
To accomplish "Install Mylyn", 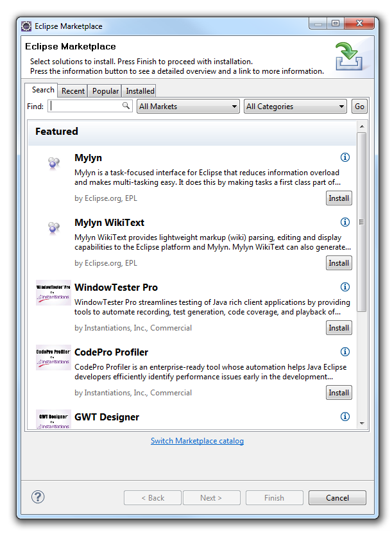I will point(339,198).
